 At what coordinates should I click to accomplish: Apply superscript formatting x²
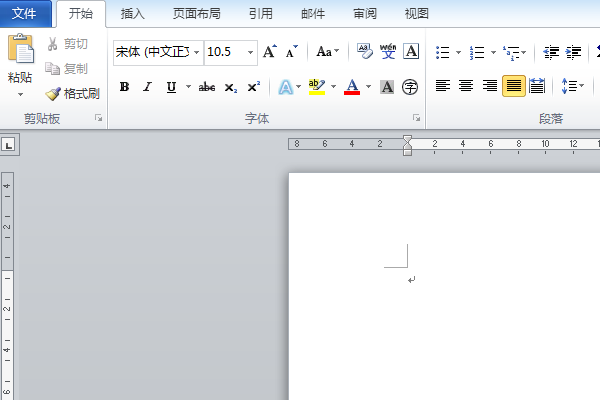click(253, 87)
